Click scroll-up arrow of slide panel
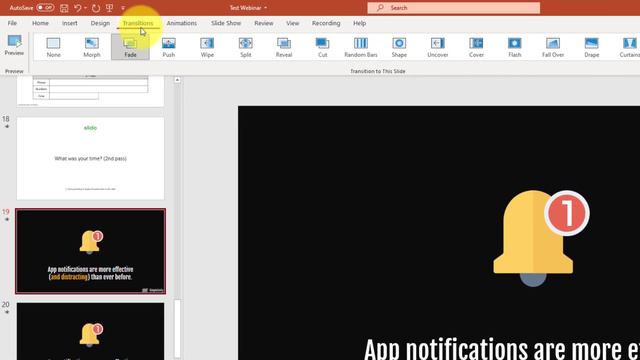Image resolution: width=640 pixels, height=360 pixels. click(177, 80)
